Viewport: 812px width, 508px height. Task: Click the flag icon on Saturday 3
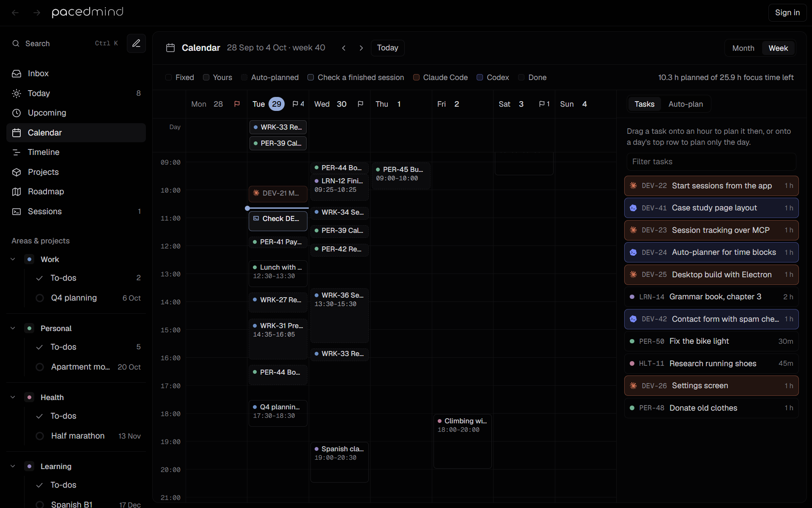pos(542,104)
